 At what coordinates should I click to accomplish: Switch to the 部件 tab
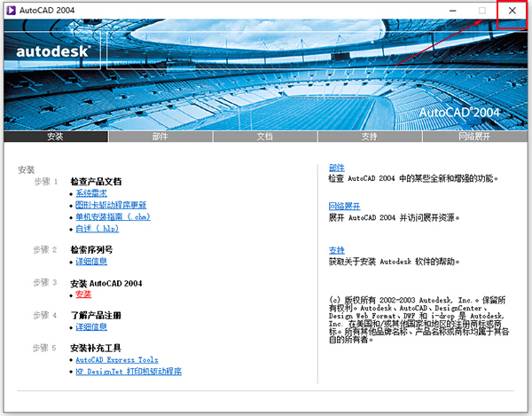pos(160,137)
